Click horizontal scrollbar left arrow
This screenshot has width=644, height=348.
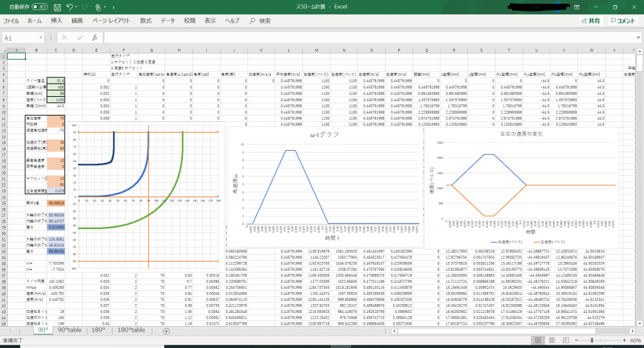[x=394, y=331]
